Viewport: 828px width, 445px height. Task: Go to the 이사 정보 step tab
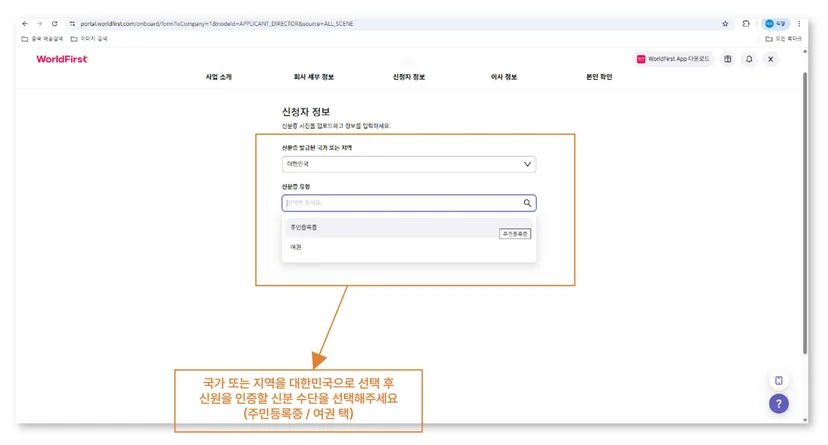tap(504, 77)
